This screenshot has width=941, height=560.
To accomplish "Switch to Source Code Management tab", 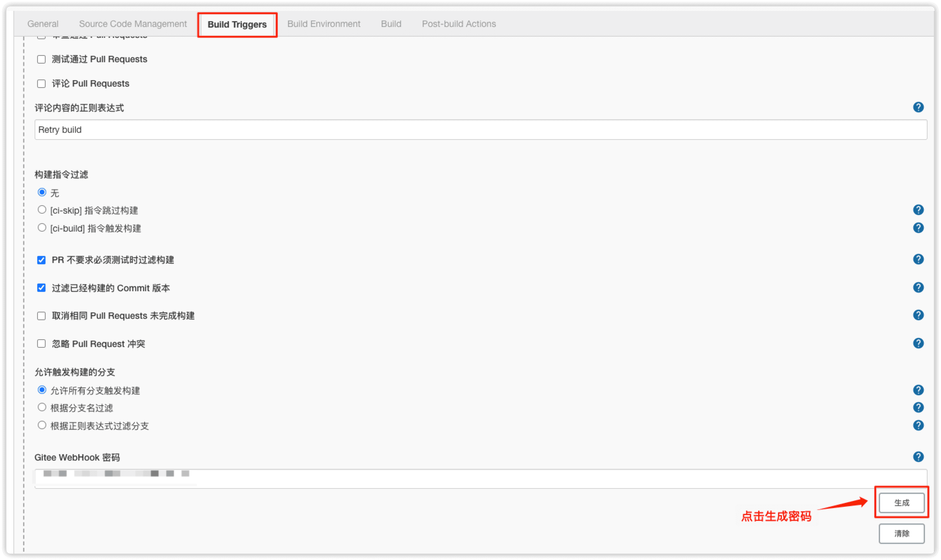I will [x=133, y=24].
